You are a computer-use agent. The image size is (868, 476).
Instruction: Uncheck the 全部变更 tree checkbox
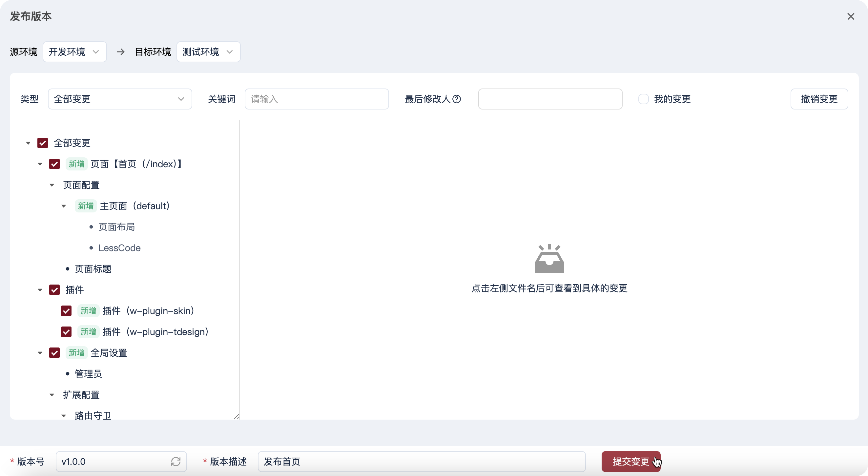(42, 143)
